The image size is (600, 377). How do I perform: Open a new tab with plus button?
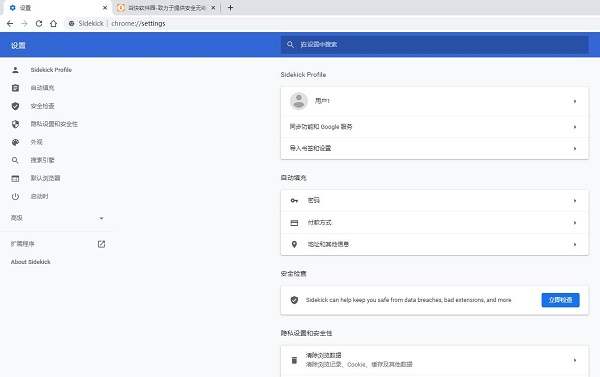click(230, 8)
